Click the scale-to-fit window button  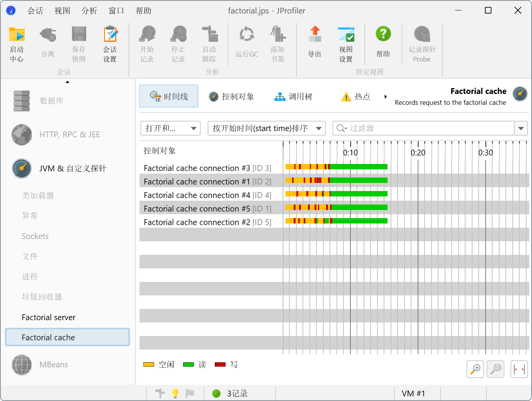[x=519, y=369]
